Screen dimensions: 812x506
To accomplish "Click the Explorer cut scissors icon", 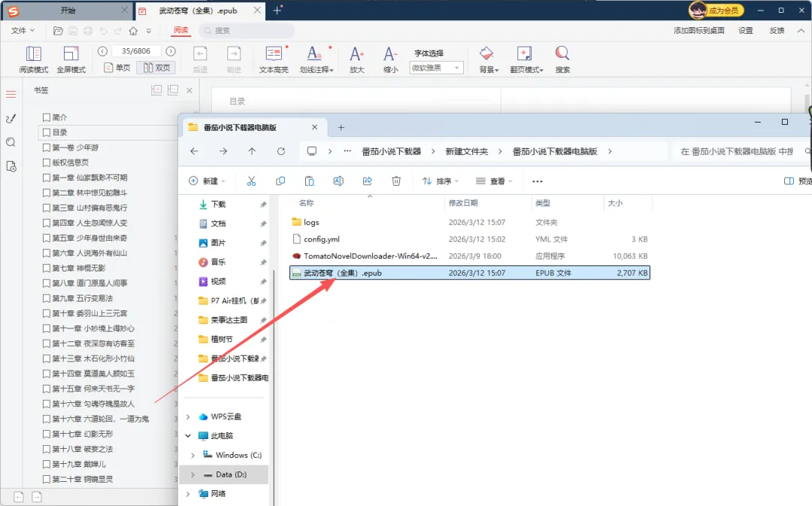I will [251, 180].
